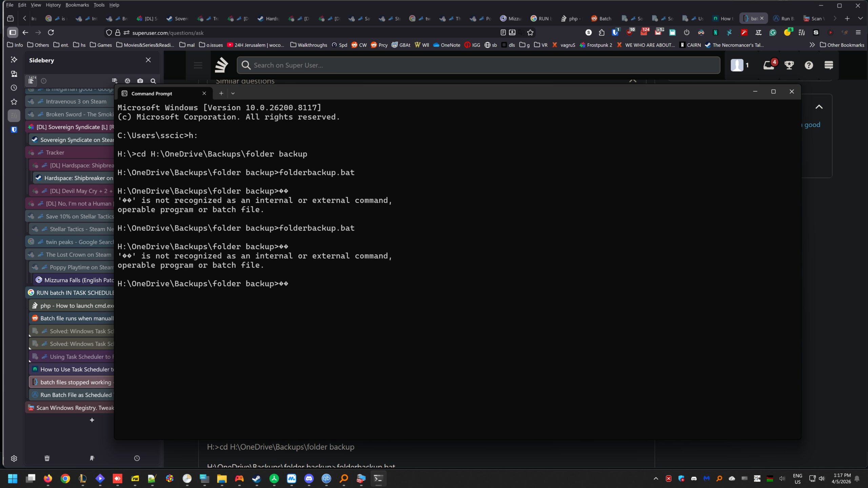
Task: Close the Sidebery sidebar panel
Action: 148,60
